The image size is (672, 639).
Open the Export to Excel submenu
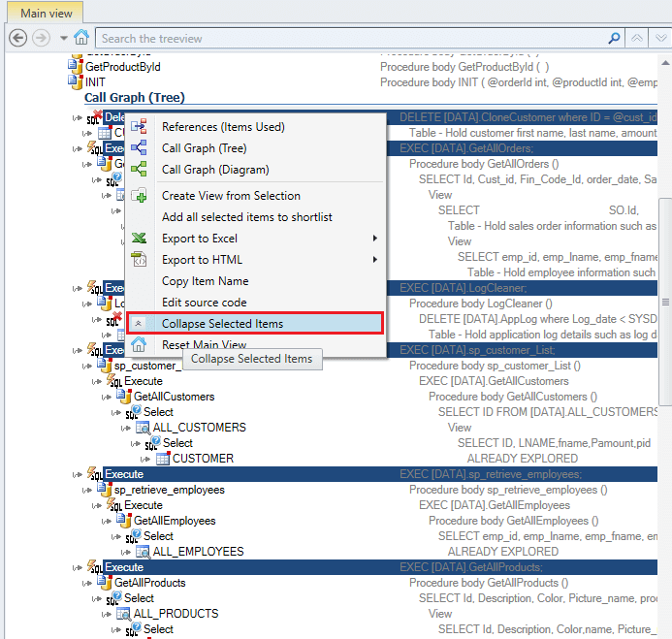255,239
